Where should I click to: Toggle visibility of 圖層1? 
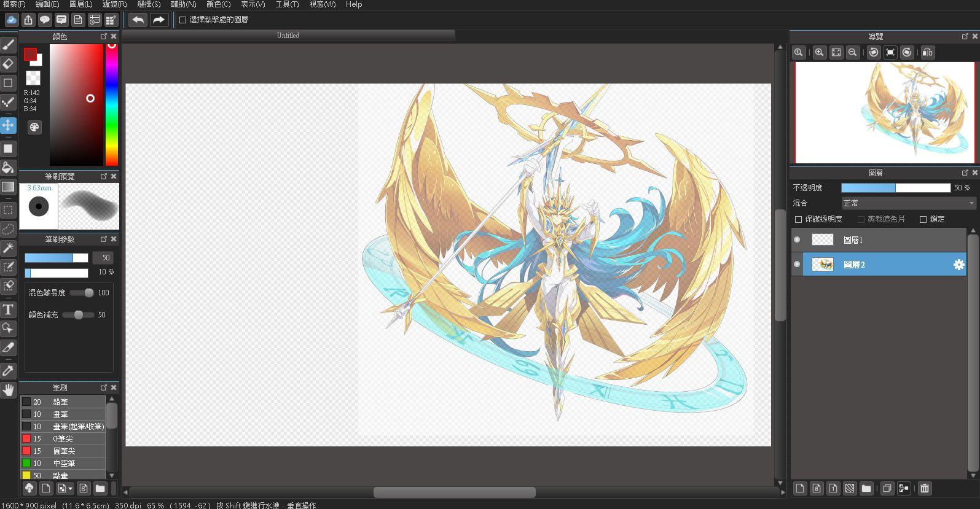[x=797, y=239]
